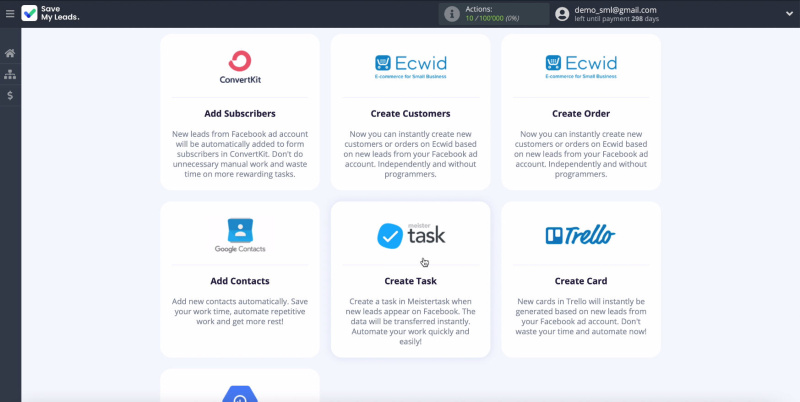
Task: Open the hamburger menu
Action: click(x=10, y=14)
